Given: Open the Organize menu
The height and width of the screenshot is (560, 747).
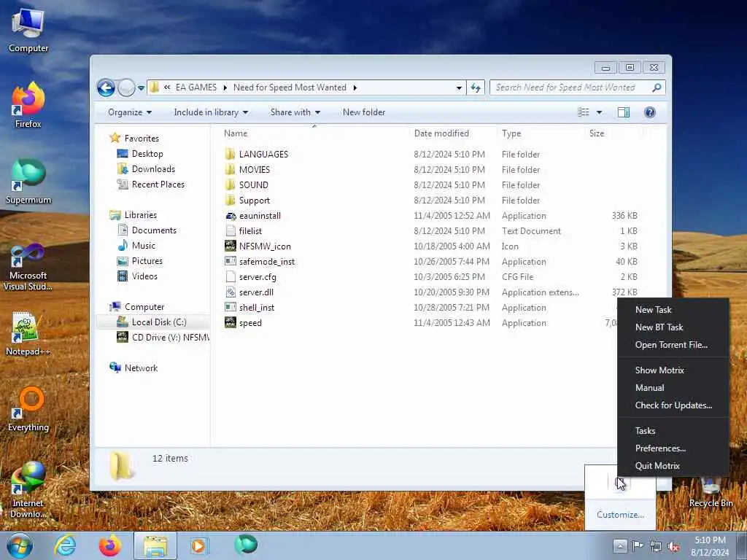Looking at the screenshot, I should point(130,112).
